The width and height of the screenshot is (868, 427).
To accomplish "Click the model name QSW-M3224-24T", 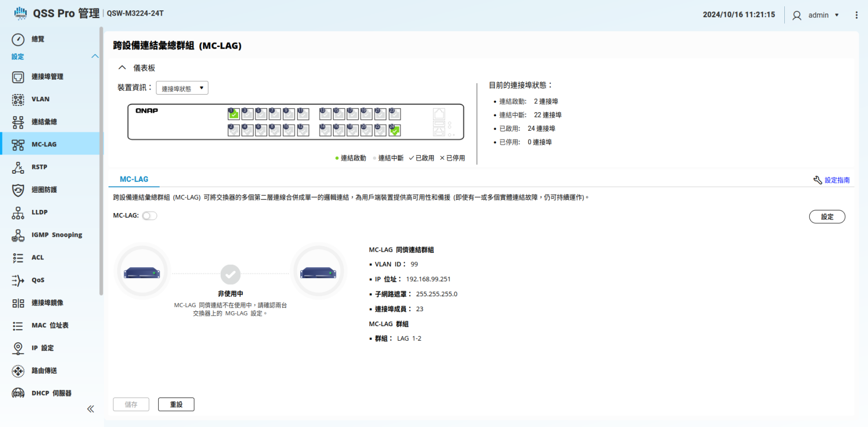I will (x=135, y=13).
